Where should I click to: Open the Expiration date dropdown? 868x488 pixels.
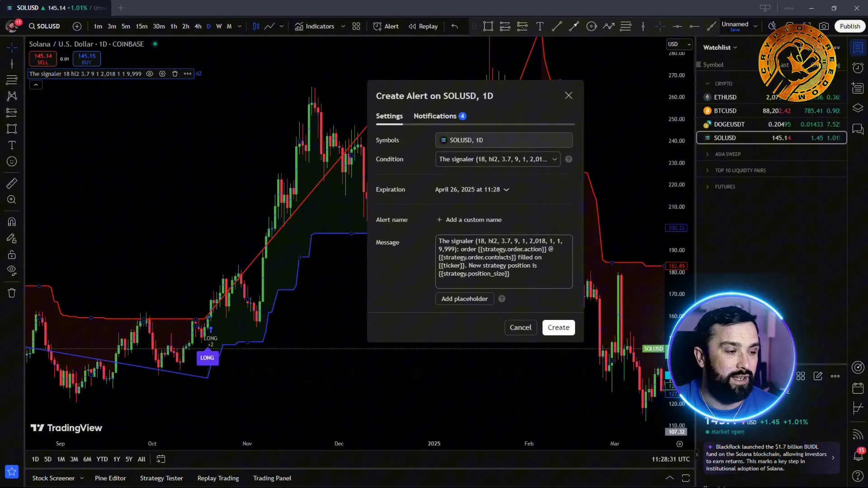click(472, 189)
